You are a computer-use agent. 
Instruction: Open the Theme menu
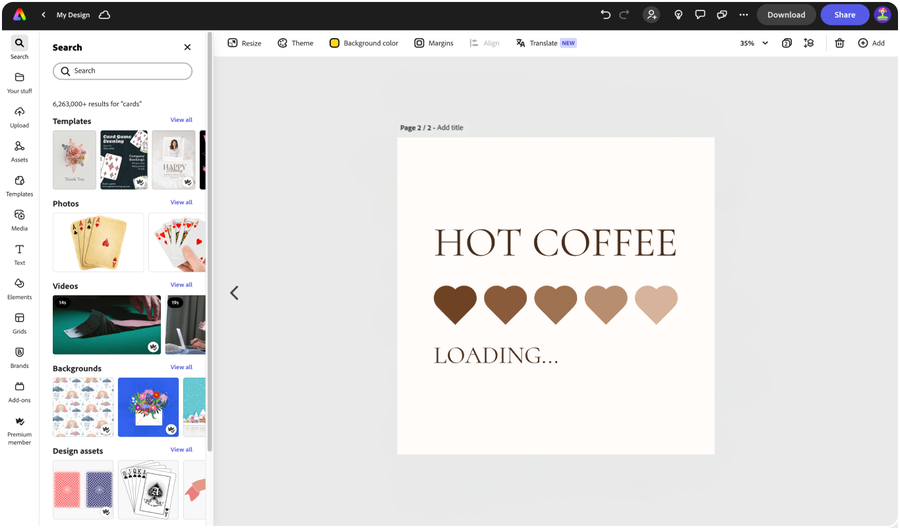tap(295, 43)
